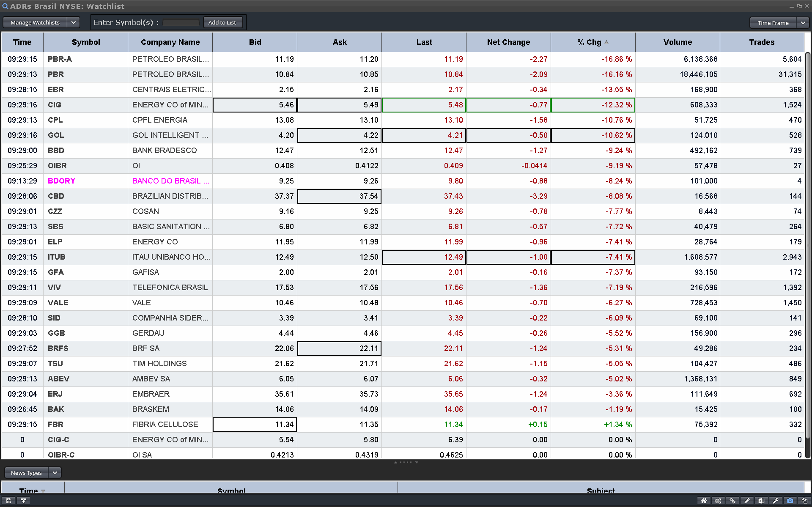Click the upload arrow icon
This screenshot has height=507, width=812.
(24, 501)
